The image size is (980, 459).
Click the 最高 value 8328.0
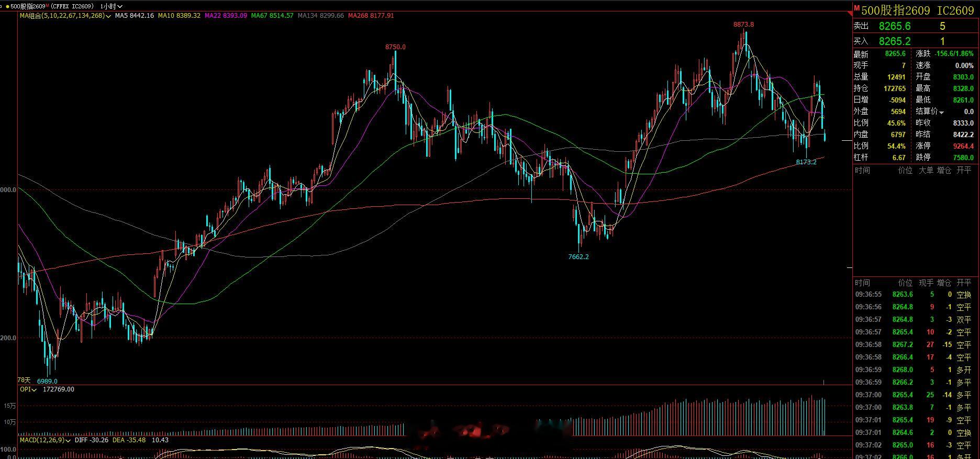tap(964, 88)
